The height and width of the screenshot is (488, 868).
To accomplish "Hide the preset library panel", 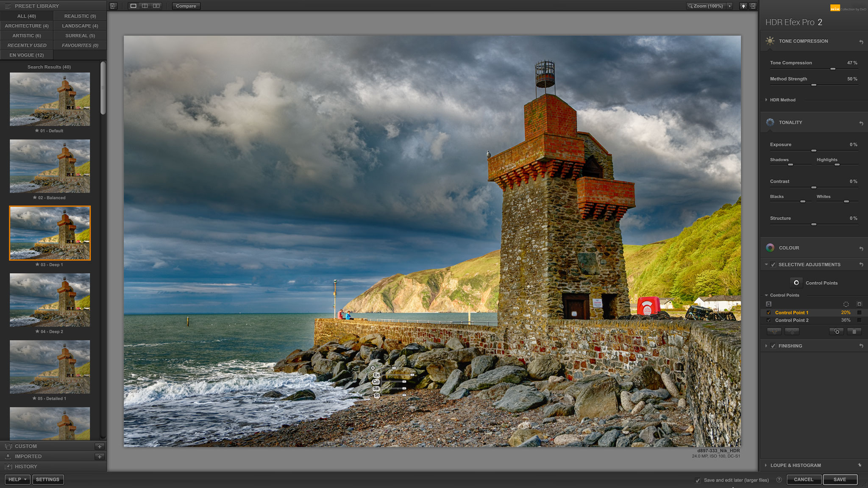I will point(113,6).
